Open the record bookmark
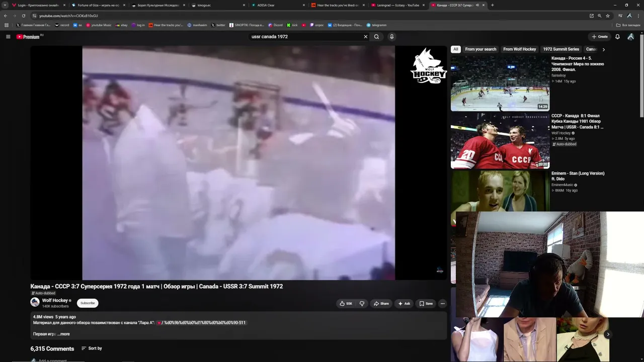The height and width of the screenshot is (362, 644). tap(62, 25)
